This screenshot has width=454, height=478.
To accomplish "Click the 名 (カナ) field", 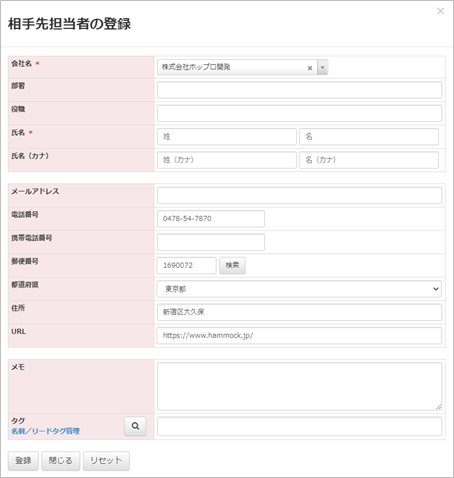I will 369,160.
